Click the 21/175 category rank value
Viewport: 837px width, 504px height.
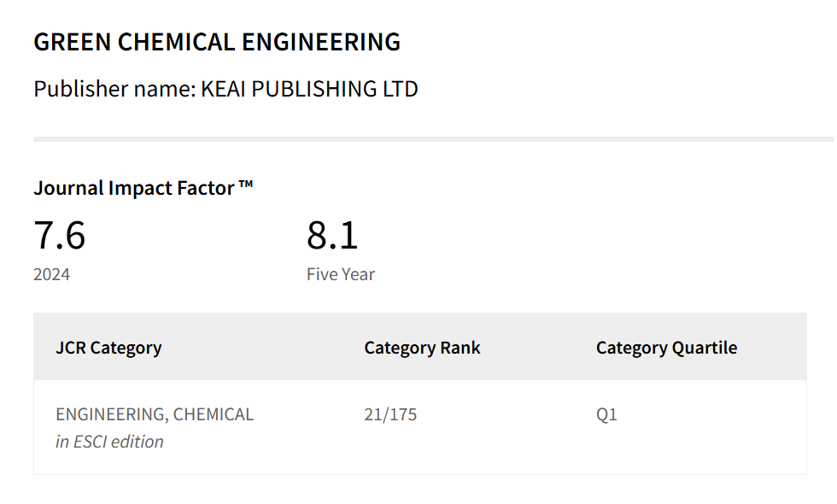[390, 415]
